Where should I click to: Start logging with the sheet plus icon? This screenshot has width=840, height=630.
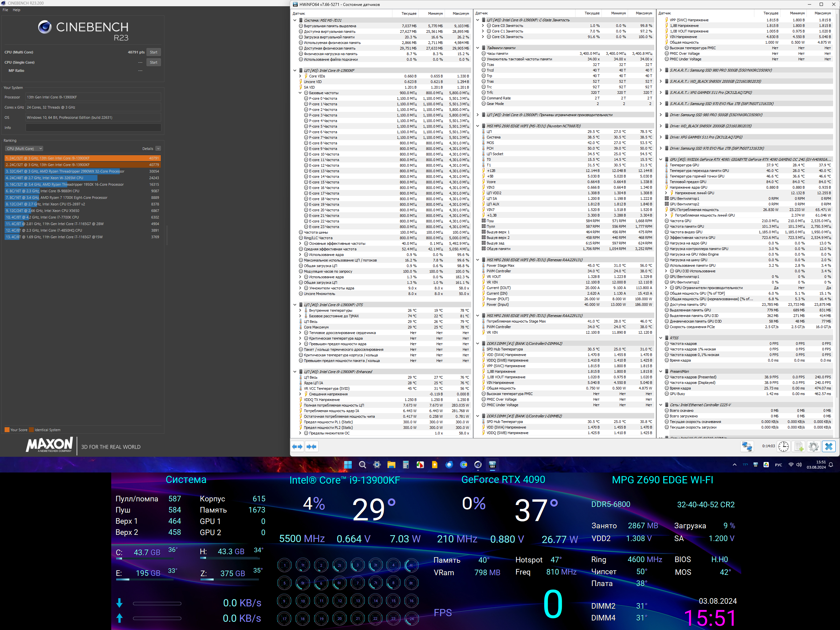coord(799,447)
